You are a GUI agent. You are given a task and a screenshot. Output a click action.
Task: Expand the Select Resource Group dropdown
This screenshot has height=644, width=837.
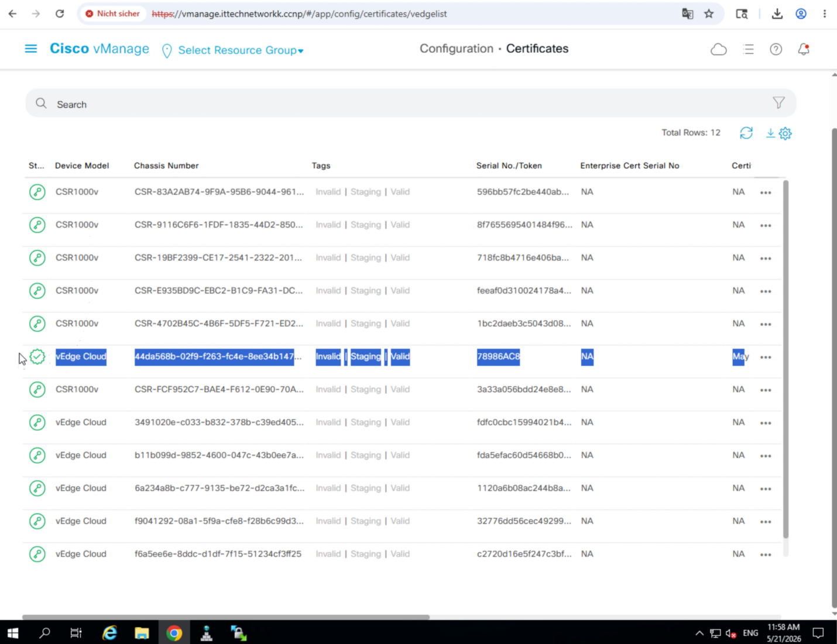[241, 50]
